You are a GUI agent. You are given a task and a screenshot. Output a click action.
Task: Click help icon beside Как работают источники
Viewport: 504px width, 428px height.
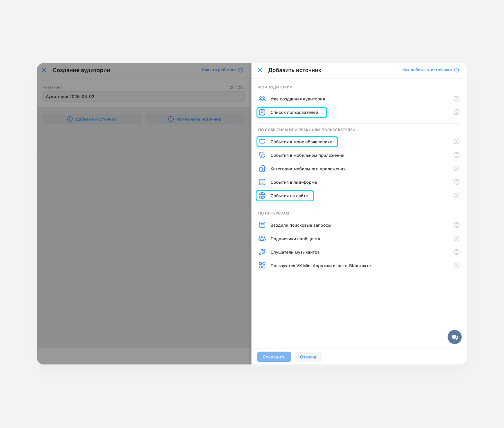[x=456, y=70]
